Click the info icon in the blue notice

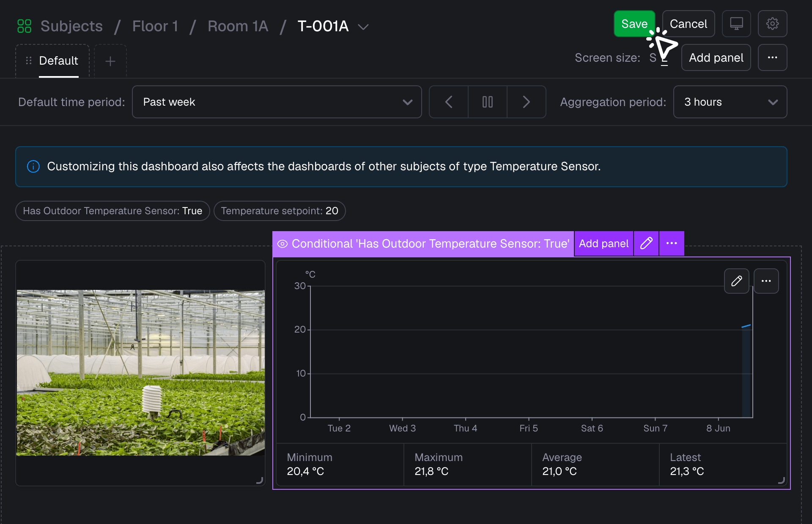pos(33,166)
